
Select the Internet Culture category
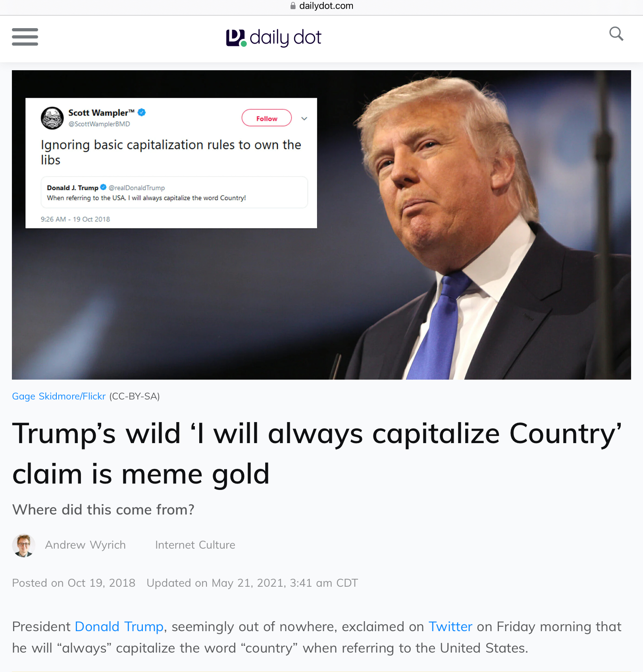[x=195, y=545]
